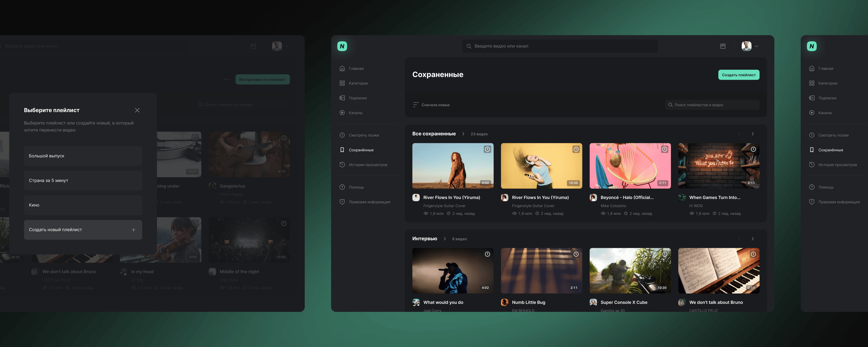Click the watch-later clock on the When Games Turn Into thumbnail
This screenshot has width=868, height=347.
tap(753, 149)
